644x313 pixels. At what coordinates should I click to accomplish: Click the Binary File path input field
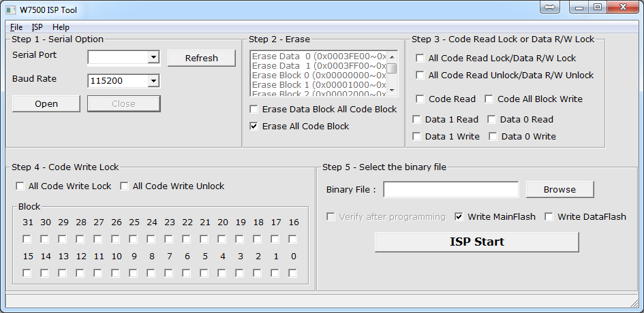coord(451,190)
